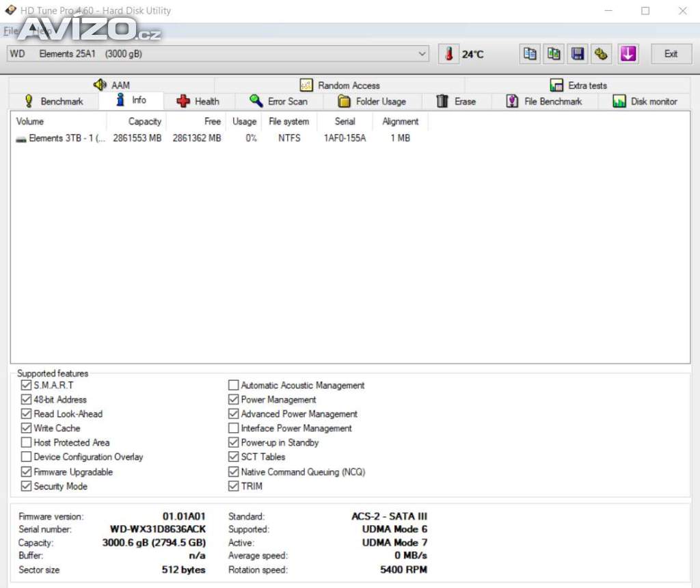Click the Exit button
This screenshot has height=588, width=700.
pos(671,54)
